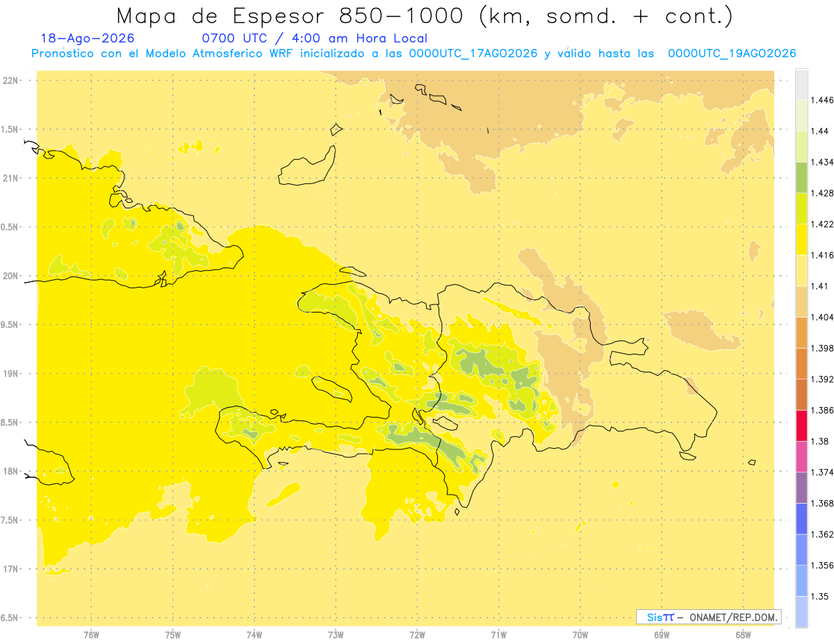This screenshot has height=644, width=834.
Task: Select the '68W' longitude label
Action: point(743,635)
